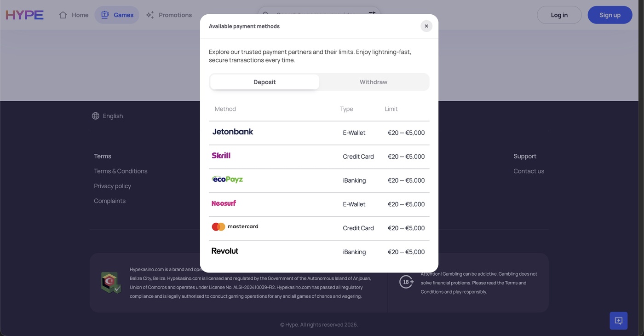
Task: Click the "Attention! Gambling can be addictive" notice
Action: pyautogui.click(x=479, y=283)
